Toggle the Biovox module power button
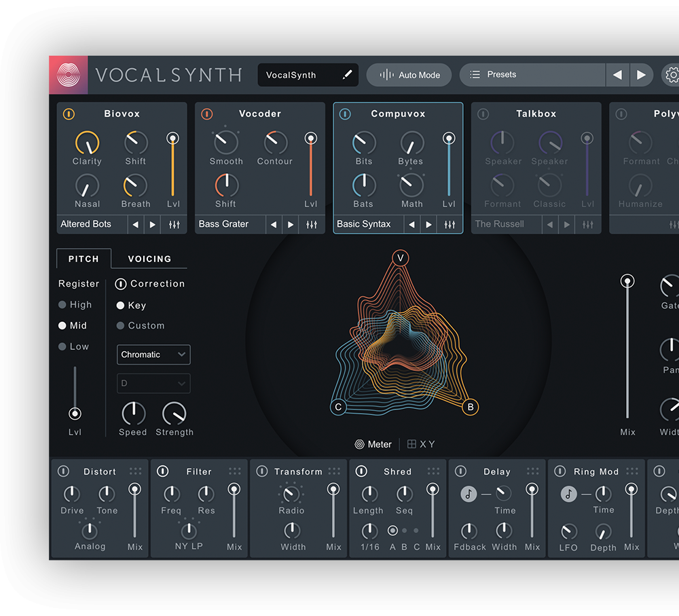Viewport: 679px width, 616px height. click(69, 114)
